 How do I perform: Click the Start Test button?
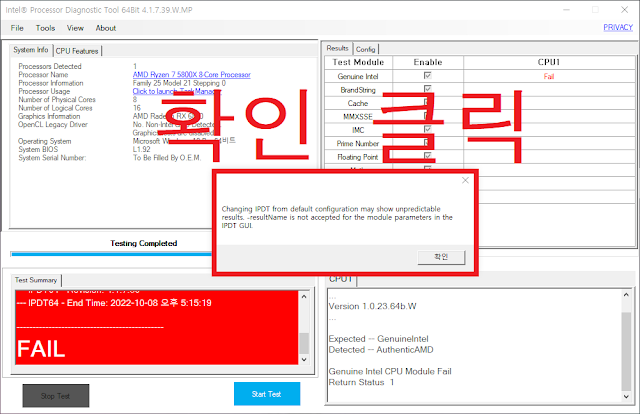(267, 394)
